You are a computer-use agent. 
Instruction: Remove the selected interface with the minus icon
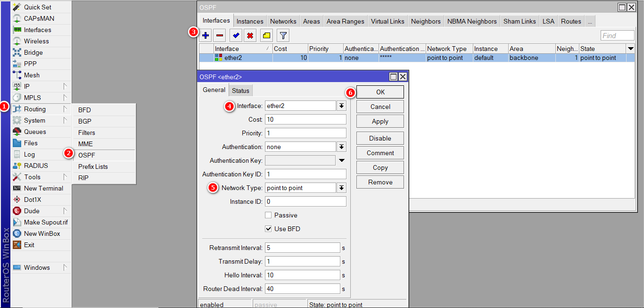[x=219, y=35]
